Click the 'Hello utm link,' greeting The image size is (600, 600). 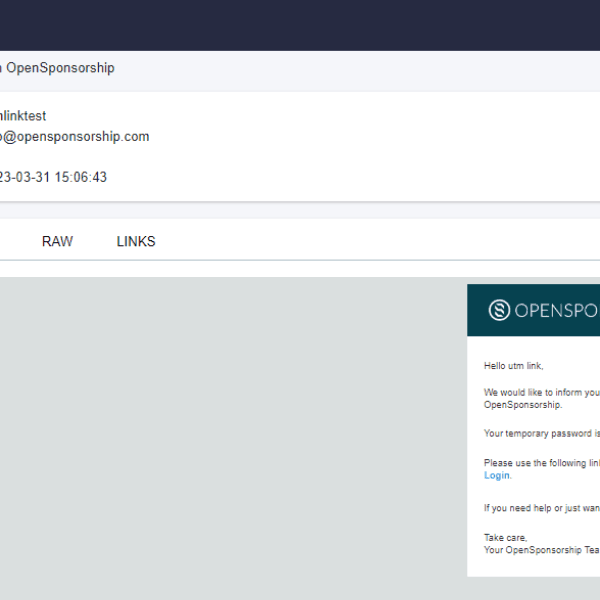pos(513,367)
